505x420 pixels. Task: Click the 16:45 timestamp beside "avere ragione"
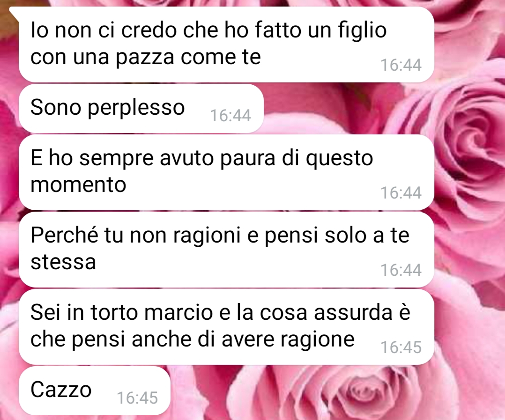[401, 347]
